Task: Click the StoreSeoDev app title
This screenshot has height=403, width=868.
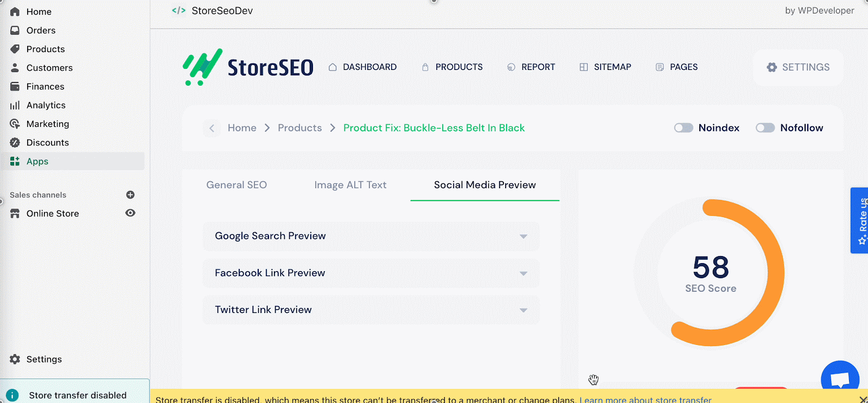Action: click(x=222, y=10)
